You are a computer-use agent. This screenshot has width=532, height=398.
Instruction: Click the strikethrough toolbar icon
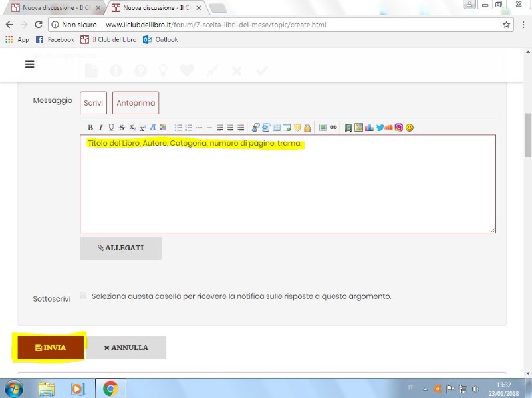[122, 128]
